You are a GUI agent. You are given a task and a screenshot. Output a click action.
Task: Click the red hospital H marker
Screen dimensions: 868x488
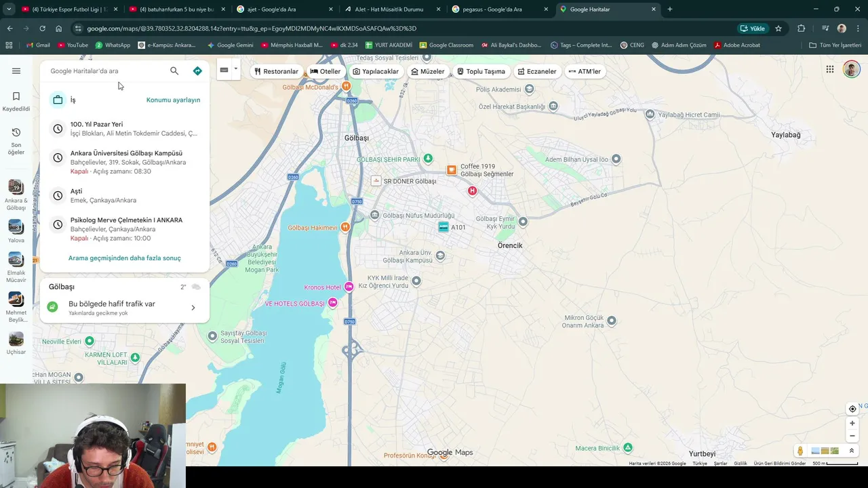coord(472,191)
